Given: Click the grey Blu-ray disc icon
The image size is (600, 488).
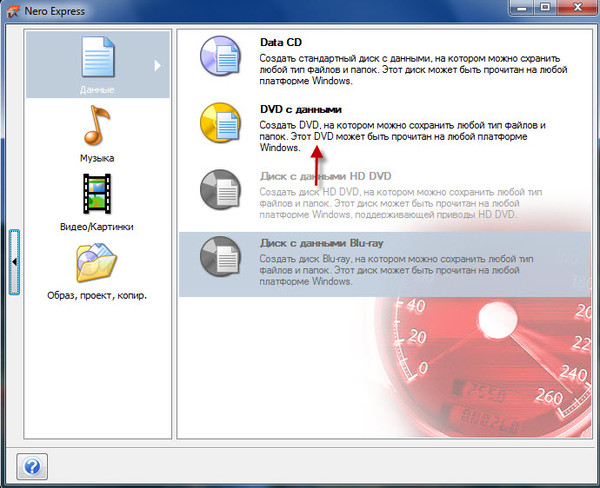Looking at the screenshot, I should click(220, 256).
